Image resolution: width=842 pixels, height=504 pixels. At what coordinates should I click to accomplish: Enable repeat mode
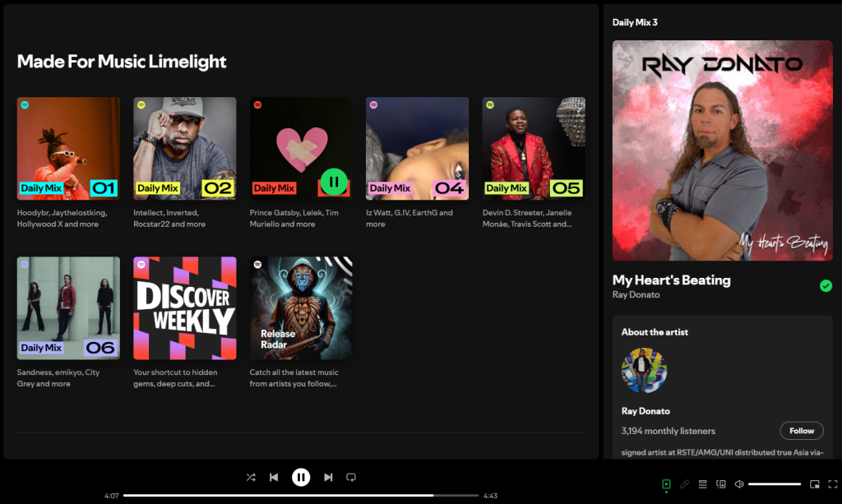[351, 477]
